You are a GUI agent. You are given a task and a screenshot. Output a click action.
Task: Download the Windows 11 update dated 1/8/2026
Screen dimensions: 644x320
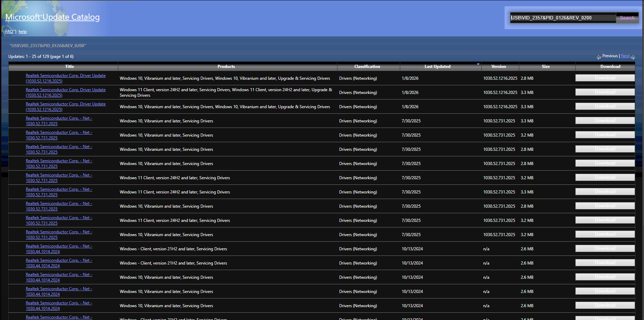click(x=605, y=92)
